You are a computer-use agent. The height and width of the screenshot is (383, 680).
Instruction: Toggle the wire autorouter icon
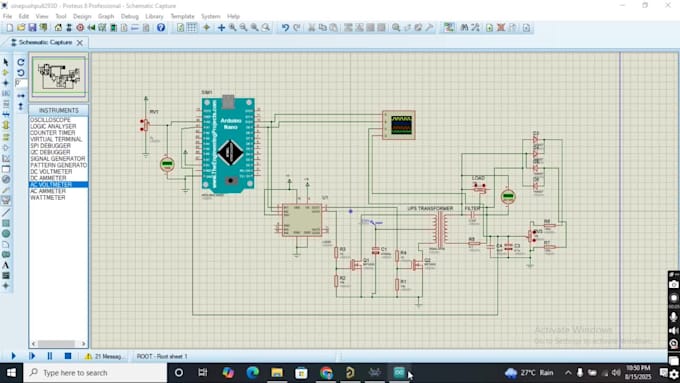[x=449, y=28]
